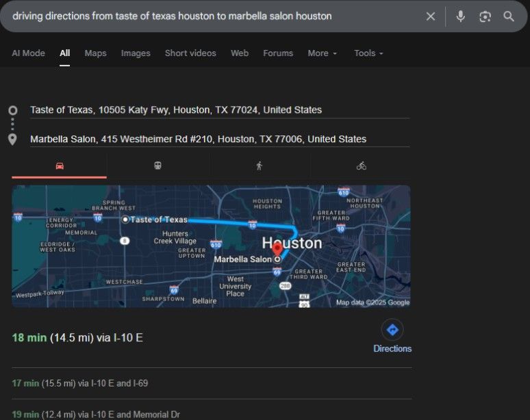Click the Sharpstown label on map
Screen dimensions: 530x420
coord(163,299)
